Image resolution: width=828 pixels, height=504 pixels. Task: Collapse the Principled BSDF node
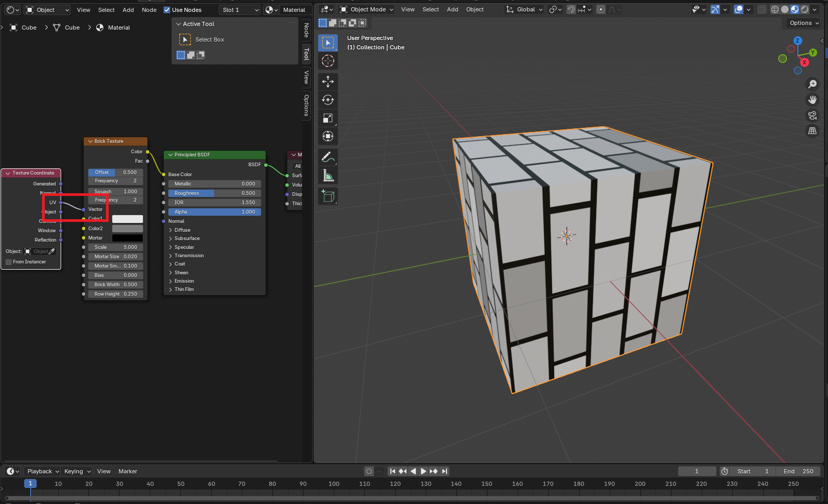pos(170,155)
